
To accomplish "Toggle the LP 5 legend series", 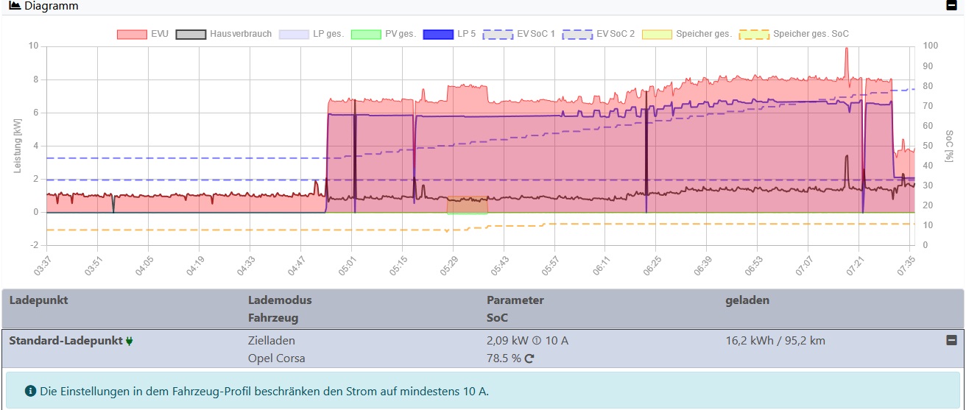I will pos(450,34).
